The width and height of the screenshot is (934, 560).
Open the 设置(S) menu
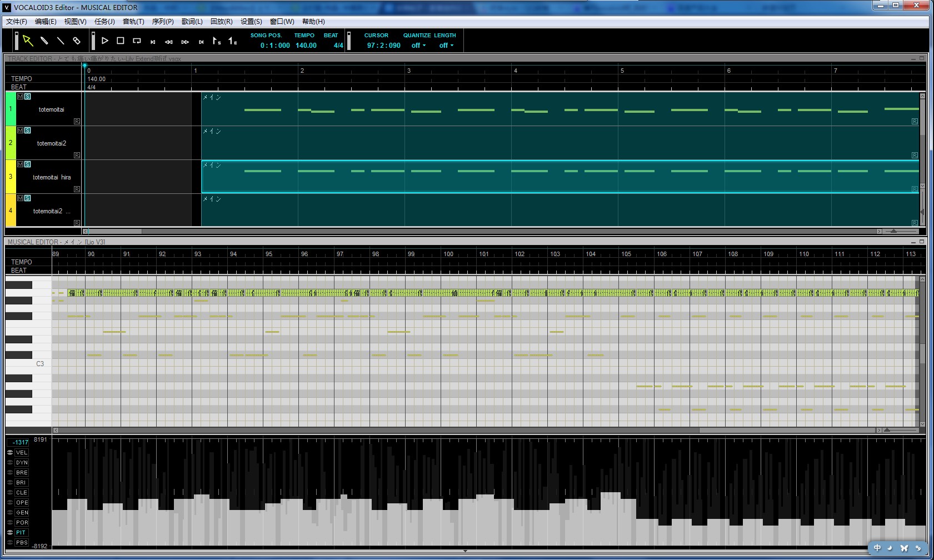[x=251, y=22]
